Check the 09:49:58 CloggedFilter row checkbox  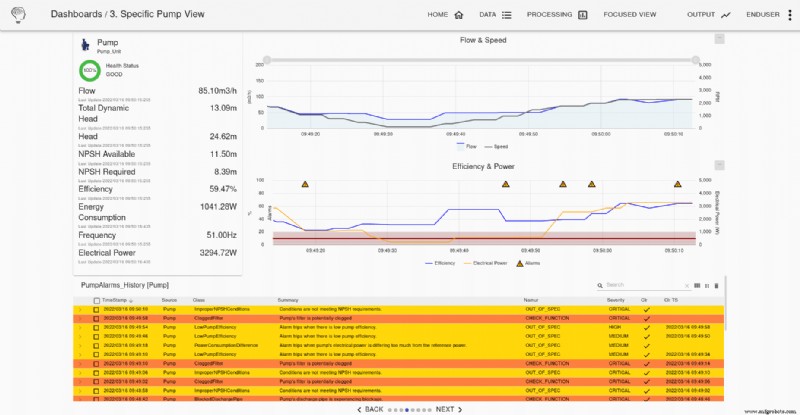(x=96, y=319)
